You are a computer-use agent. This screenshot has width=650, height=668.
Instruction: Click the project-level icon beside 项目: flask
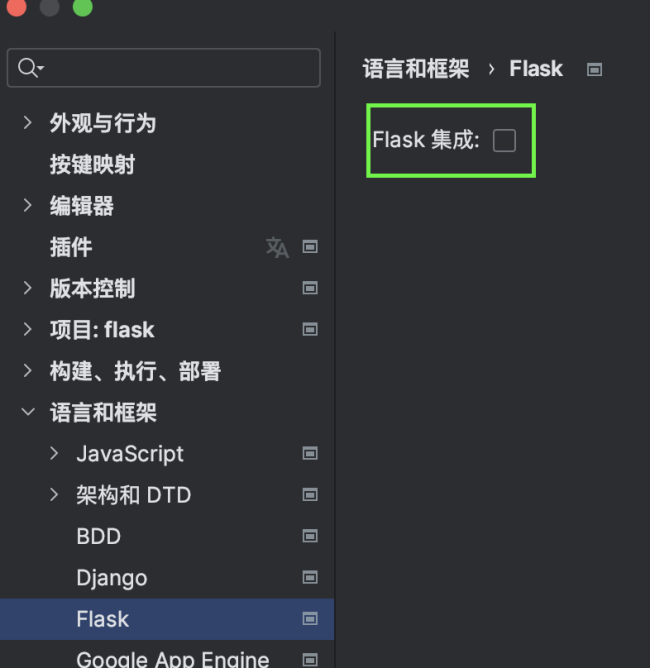point(310,330)
